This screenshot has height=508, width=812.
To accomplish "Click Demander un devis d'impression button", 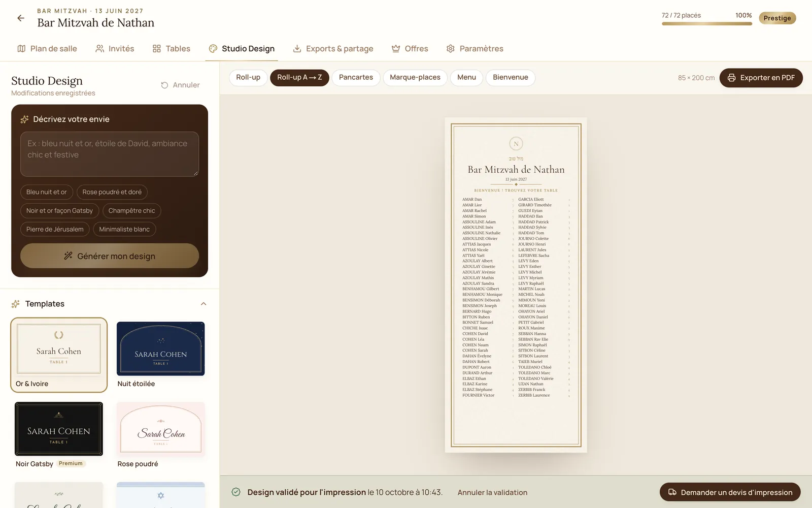I will pyautogui.click(x=730, y=492).
